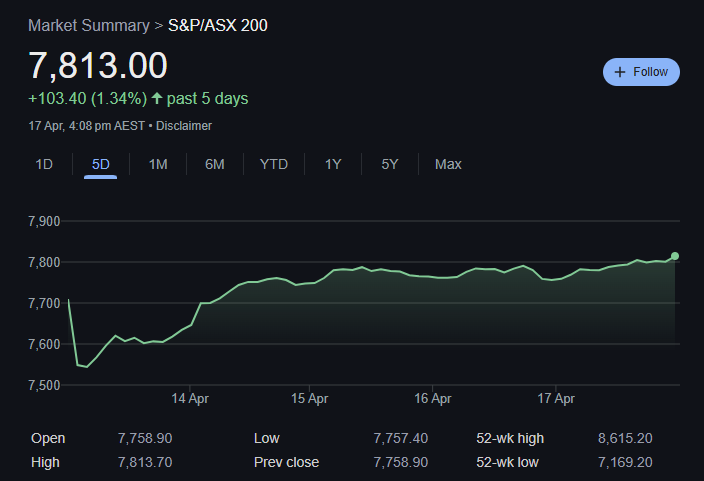Click the Low value 7,757.40
Screen dimensions: 704x481
coord(400,438)
